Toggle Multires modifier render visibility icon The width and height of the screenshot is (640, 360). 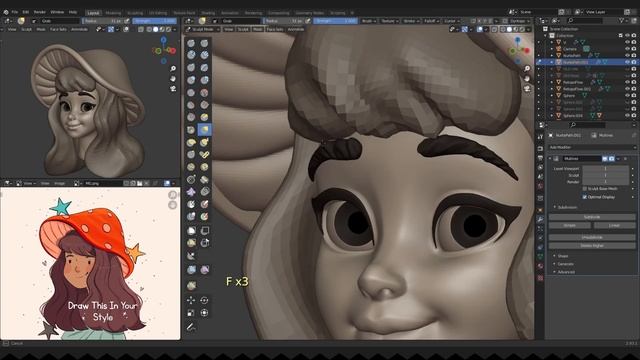click(x=611, y=158)
